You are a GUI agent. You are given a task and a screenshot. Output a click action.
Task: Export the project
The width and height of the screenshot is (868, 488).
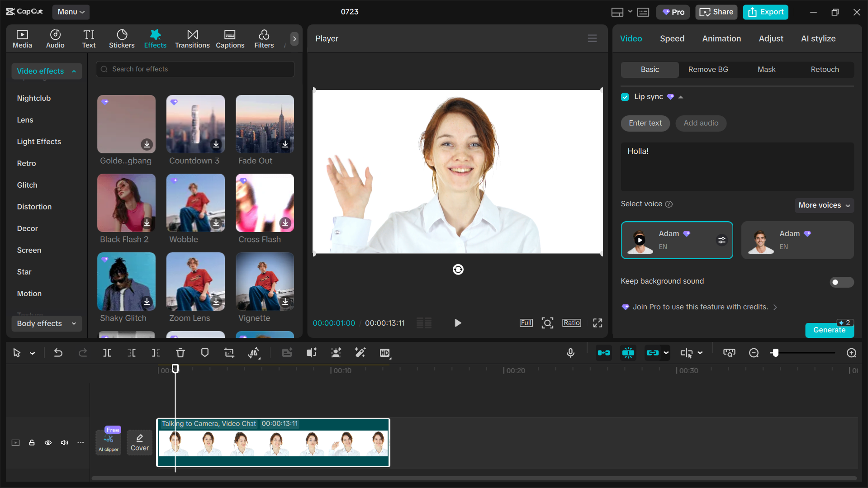click(x=765, y=12)
